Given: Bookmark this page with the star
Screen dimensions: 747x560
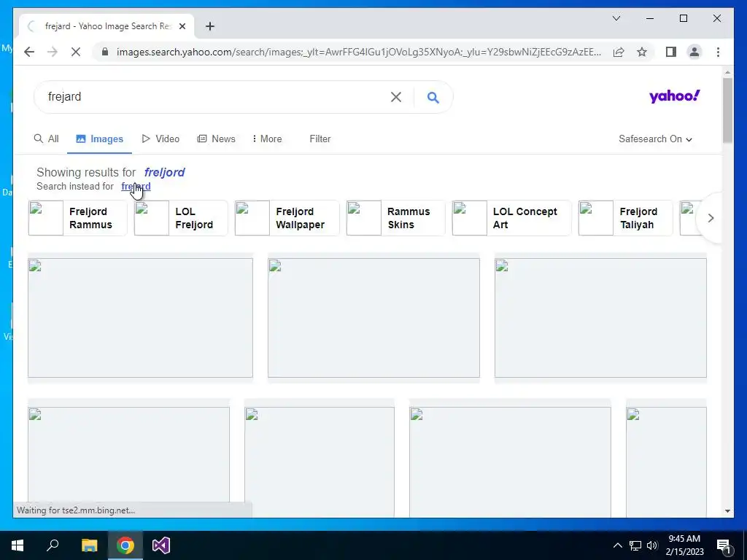Looking at the screenshot, I should pyautogui.click(x=642, y=52).
